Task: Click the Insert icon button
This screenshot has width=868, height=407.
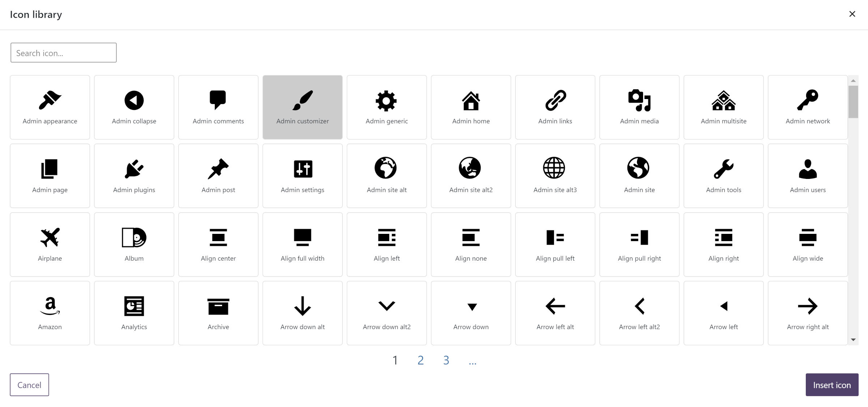Action: pos(832,385)
